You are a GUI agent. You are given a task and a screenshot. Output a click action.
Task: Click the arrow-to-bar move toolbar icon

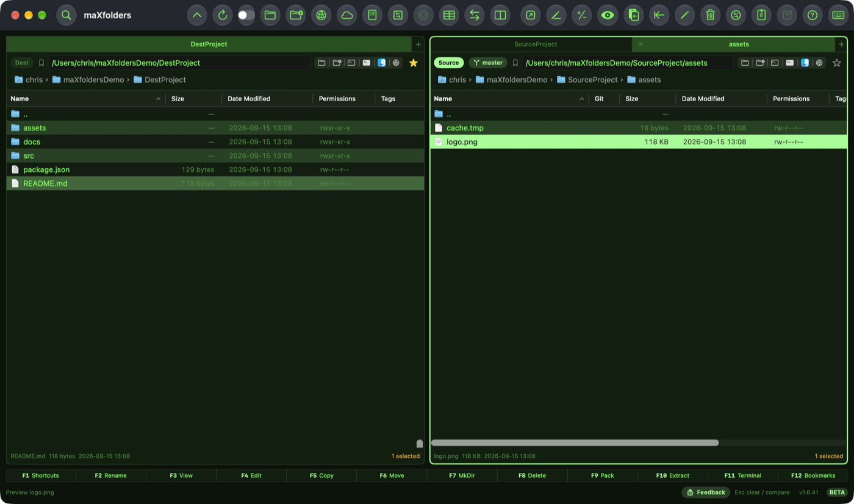(659, 15)
